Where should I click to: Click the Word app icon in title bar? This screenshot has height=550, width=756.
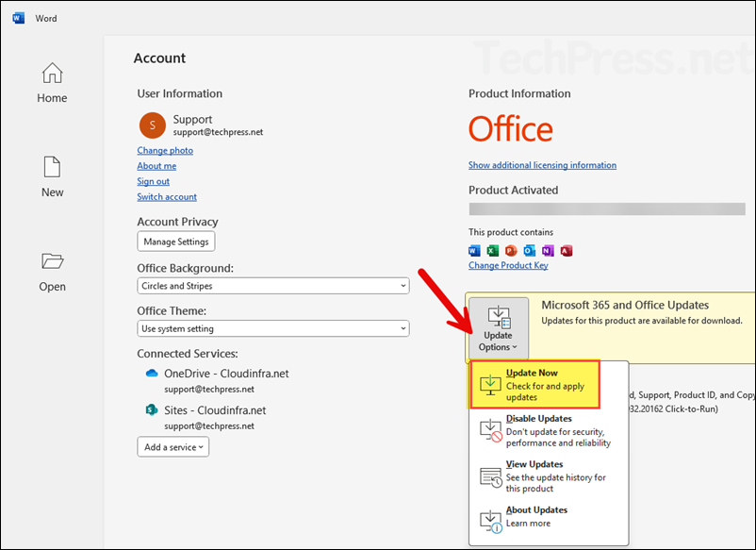click(x=18, y=18)
